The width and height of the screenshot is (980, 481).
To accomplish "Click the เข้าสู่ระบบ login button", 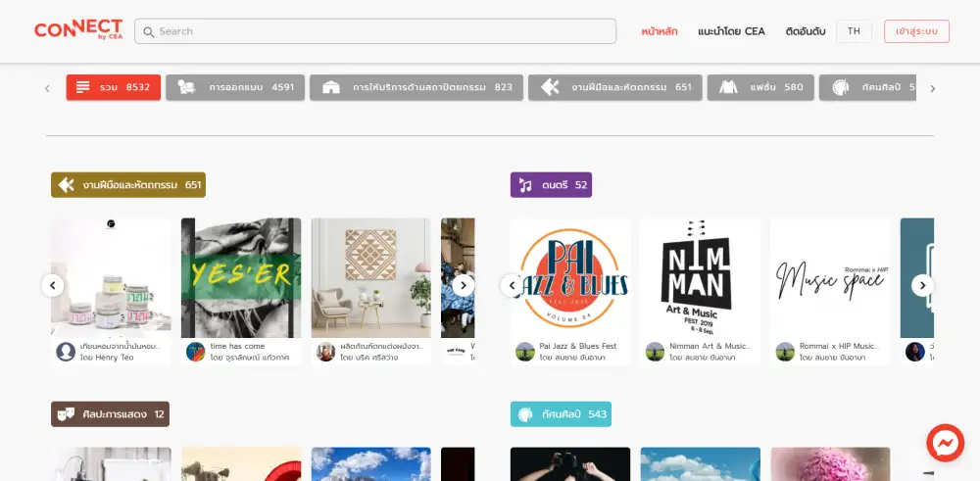I will pyautogui.click(x=916, y=31).
